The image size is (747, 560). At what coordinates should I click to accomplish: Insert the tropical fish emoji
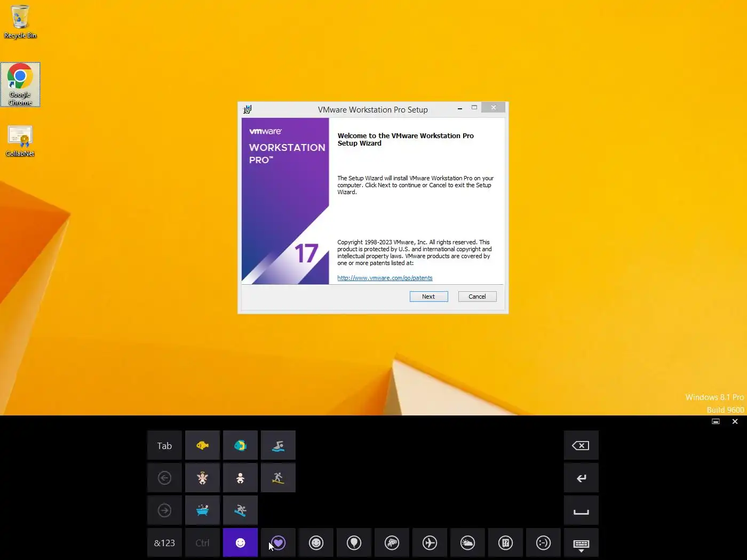pos(240,445)
